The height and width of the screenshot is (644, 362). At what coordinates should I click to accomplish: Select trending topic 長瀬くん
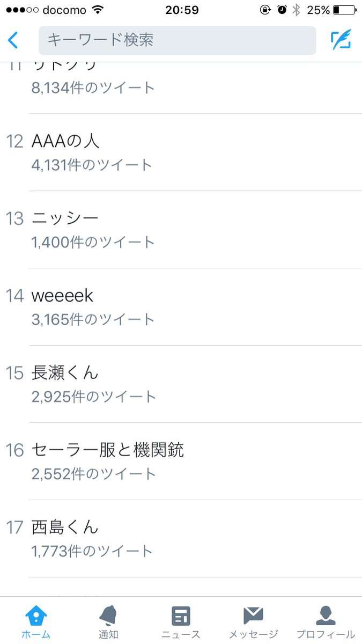[64, 373]
